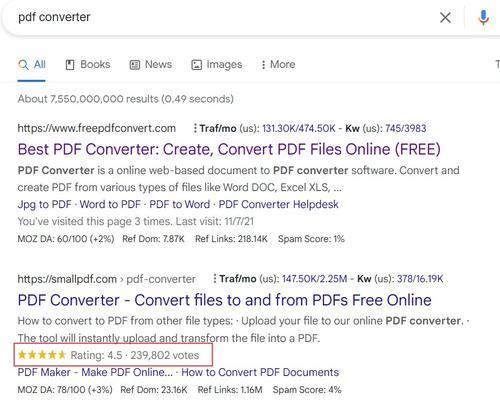This screenshot has width=500, height=412.
Task: Open freepdfconvert result three-dot options menu
Action: 195,128
